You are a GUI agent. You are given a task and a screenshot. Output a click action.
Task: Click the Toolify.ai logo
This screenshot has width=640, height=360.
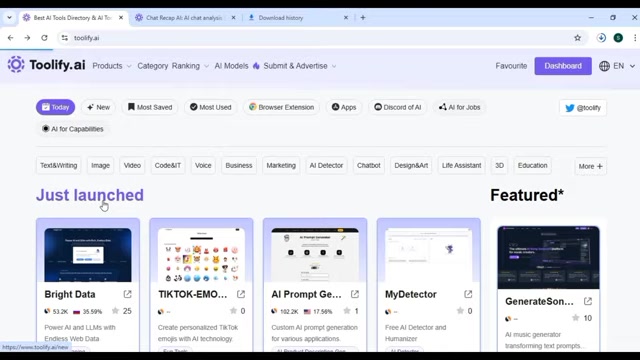point(47,65)
